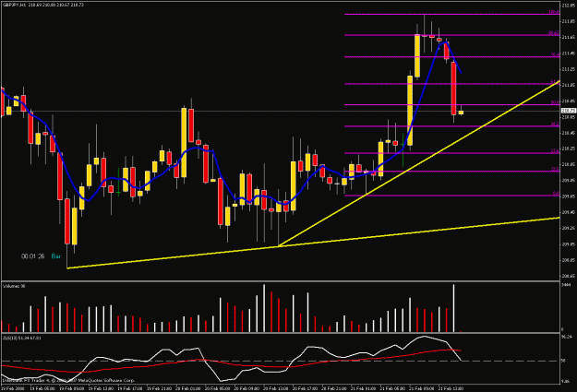Image resolution: width=577 pixels, height=392 pixels.
Task: Click the 76.4 Fibonacci level label
Action: coord(555,54)
